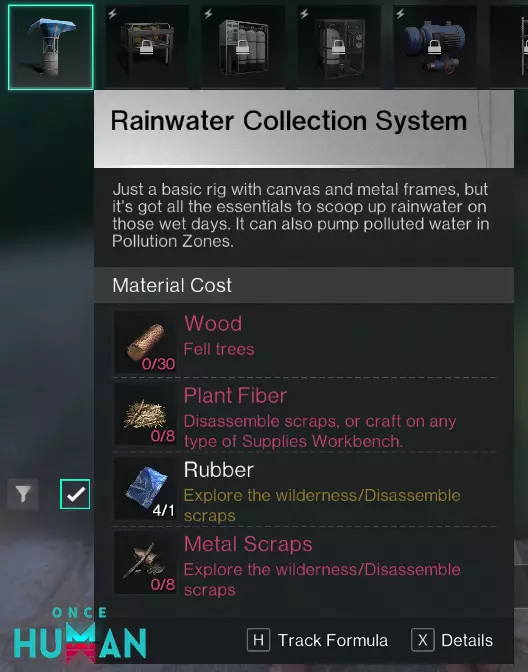Select the locked blue water pump blueprint

point(435,46)
